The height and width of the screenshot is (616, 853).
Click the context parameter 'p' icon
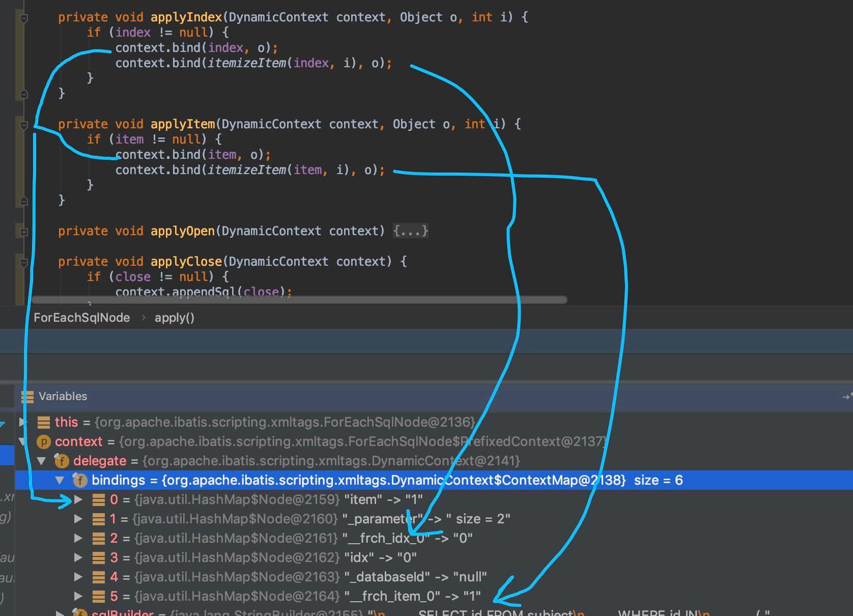click(x=44, y=442)
